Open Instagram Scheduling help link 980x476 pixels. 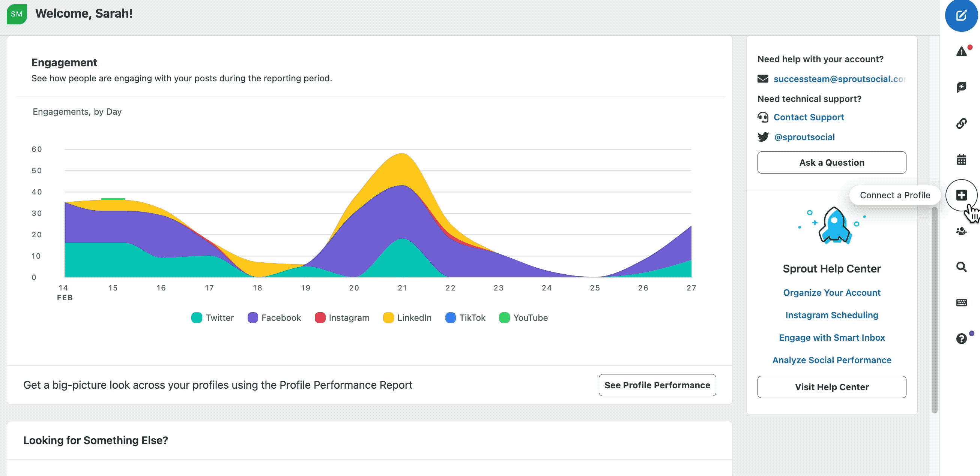(832, 315)
